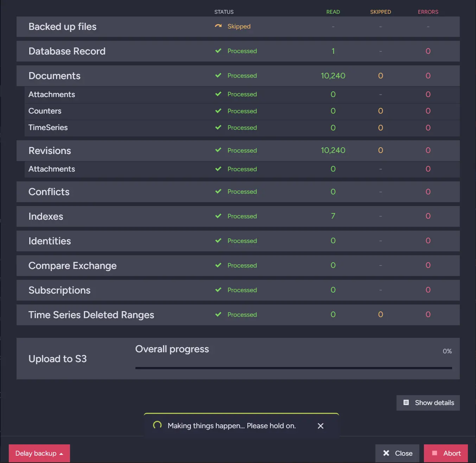
Task: Click the TimeSeries sub-row under Documents
Action: pos(48,128)
